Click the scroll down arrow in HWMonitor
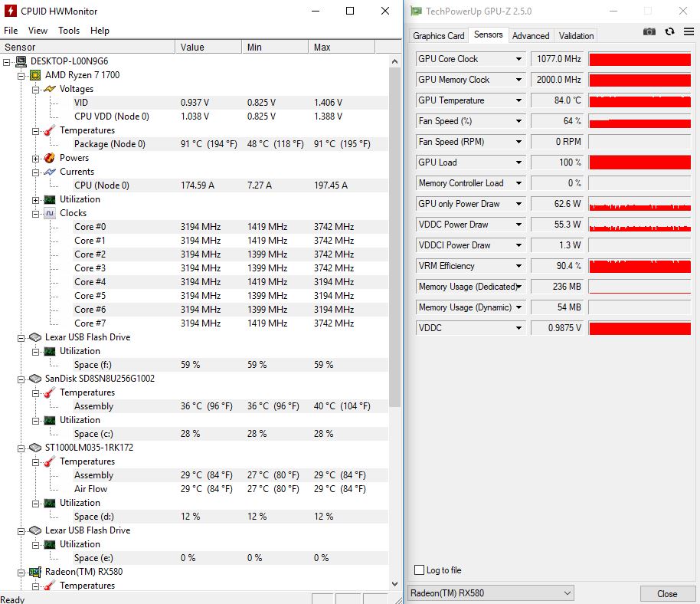Screen dimensions: 700x604 click(394, 583)
